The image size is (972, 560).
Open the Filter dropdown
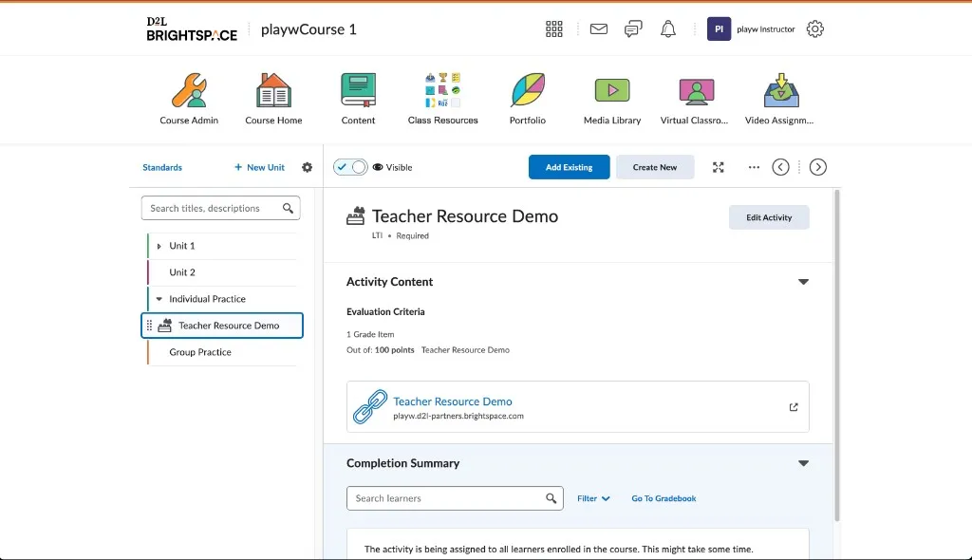point(593,498)
